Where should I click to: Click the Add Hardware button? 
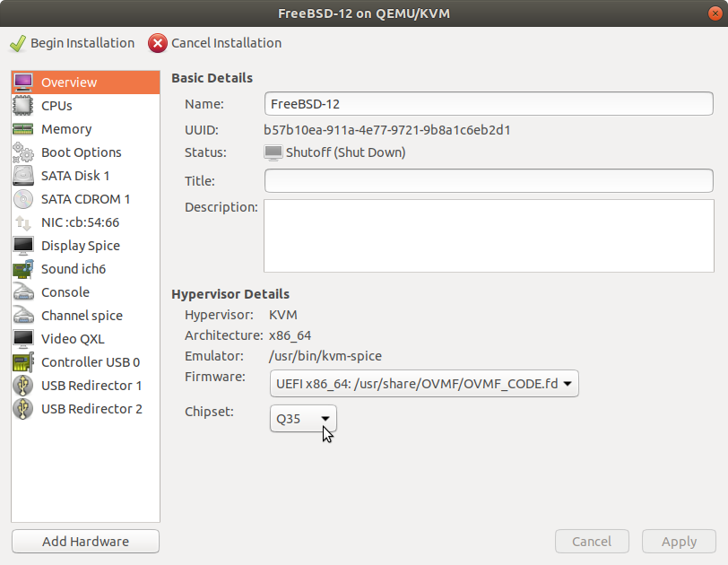pyautogui.click(x=85, y=542)
